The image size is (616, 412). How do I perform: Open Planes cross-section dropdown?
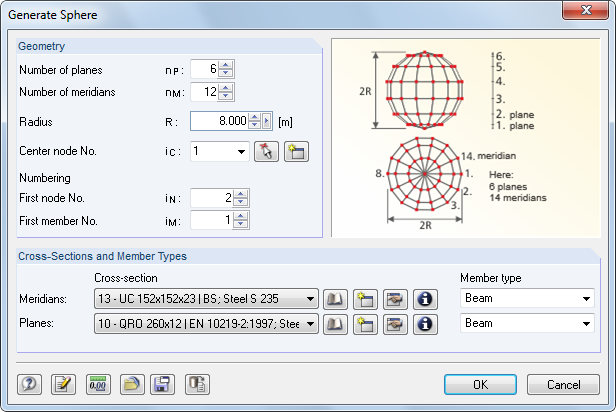[x=310, y=324]
